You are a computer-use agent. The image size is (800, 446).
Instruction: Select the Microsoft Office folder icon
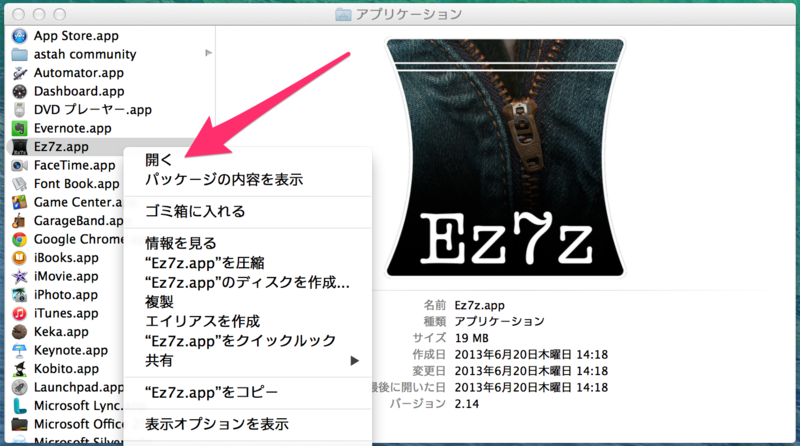click(19, 424)
